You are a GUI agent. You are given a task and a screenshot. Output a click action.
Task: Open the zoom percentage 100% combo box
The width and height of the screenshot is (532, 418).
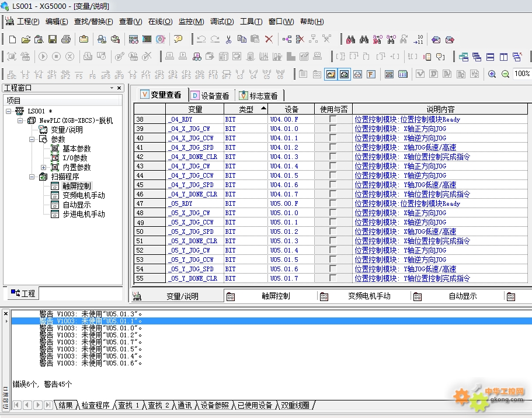(522, 74)
